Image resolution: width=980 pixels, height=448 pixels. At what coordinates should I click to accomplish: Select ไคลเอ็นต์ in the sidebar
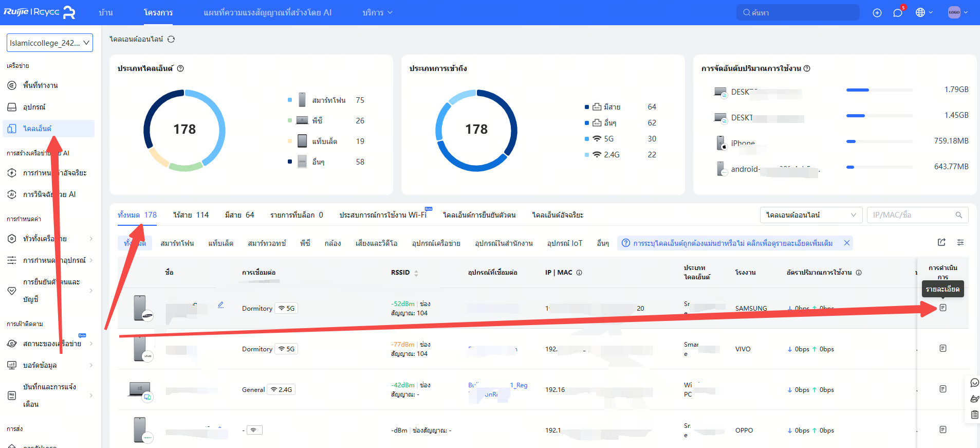[48, 129]
